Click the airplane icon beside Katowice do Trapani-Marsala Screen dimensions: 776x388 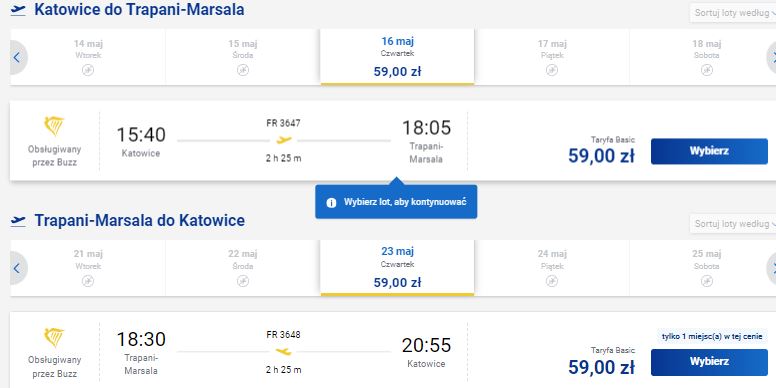coord(18,10)
